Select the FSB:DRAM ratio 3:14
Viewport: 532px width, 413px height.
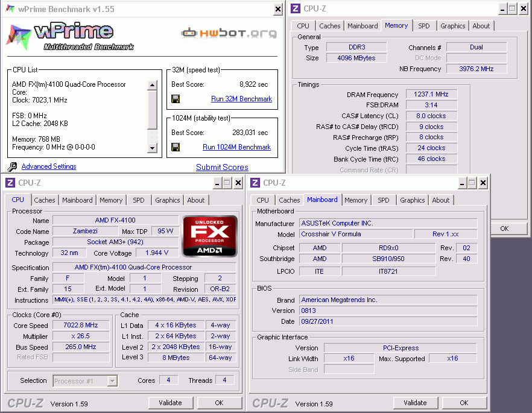coord(431,105)
